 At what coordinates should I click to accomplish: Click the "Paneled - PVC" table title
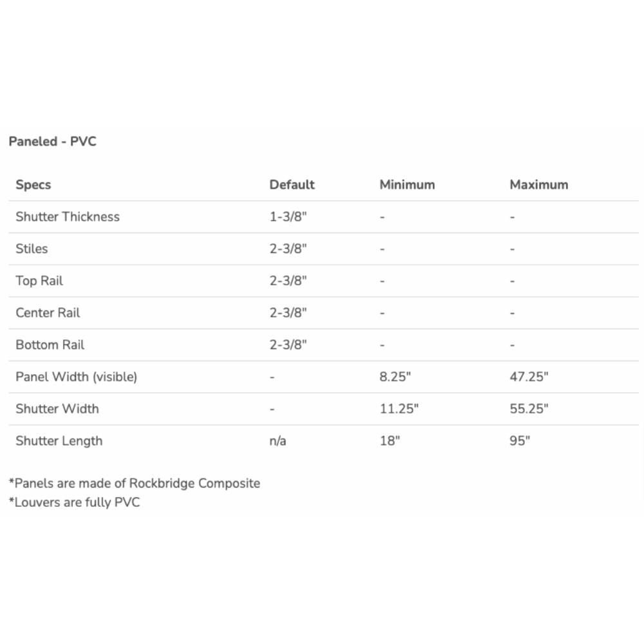point(53,142)
